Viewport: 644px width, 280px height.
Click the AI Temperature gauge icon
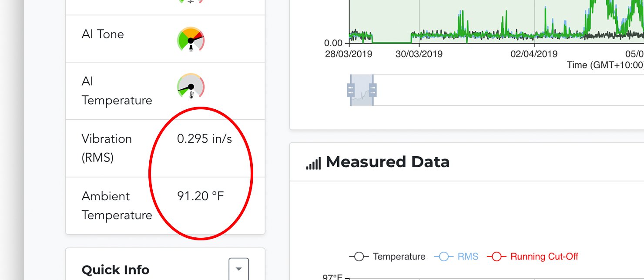[191, 86]
